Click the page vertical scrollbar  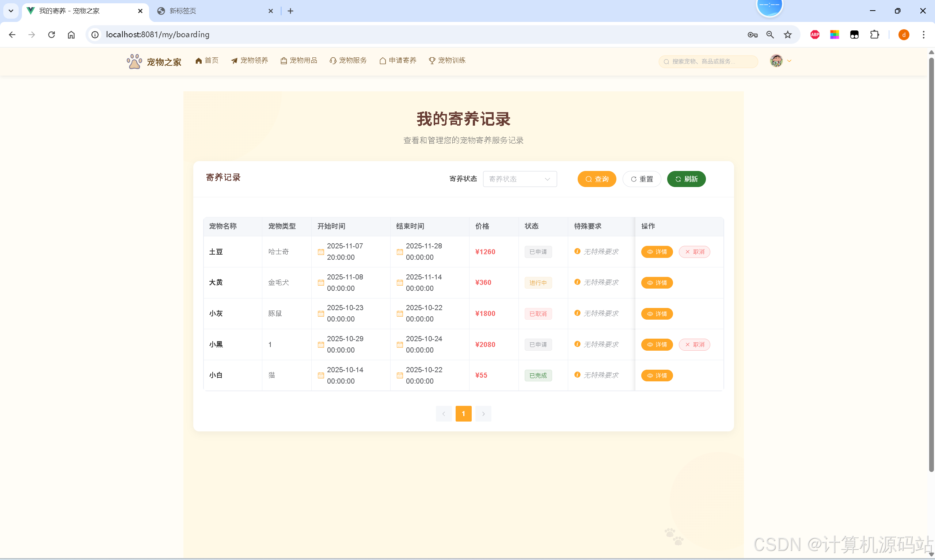(931, 264)
